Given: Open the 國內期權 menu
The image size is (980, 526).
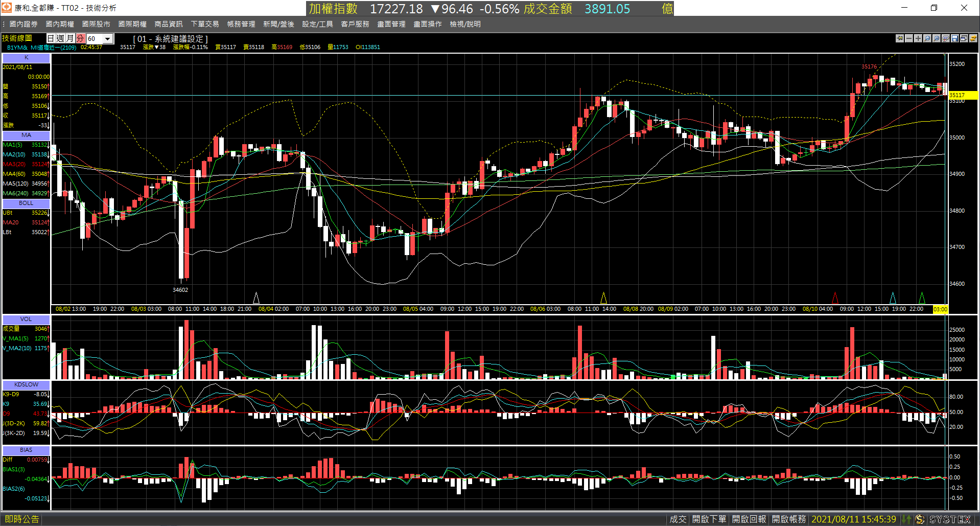Looking at the screenshot, I should 60,24.
